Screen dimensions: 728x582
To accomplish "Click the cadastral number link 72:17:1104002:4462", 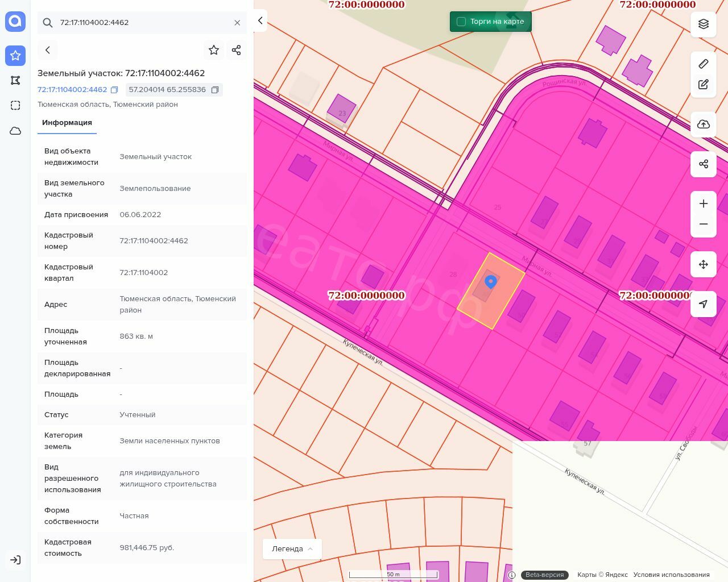I will [x=72, y=90].
